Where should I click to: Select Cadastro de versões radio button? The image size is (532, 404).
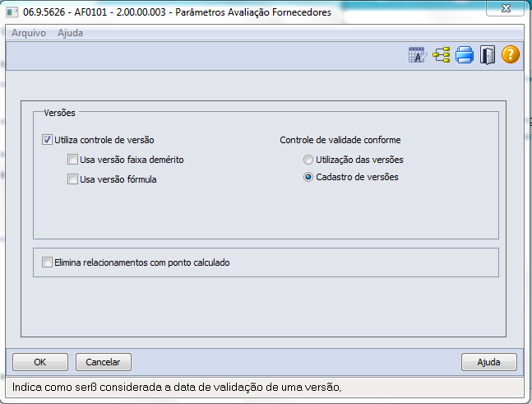pyautogui.click(x=308, y=177)
